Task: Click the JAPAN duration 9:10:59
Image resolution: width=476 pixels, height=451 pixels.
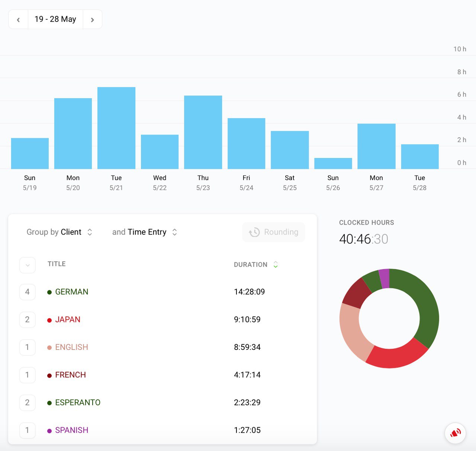Action: click(247, 320)
